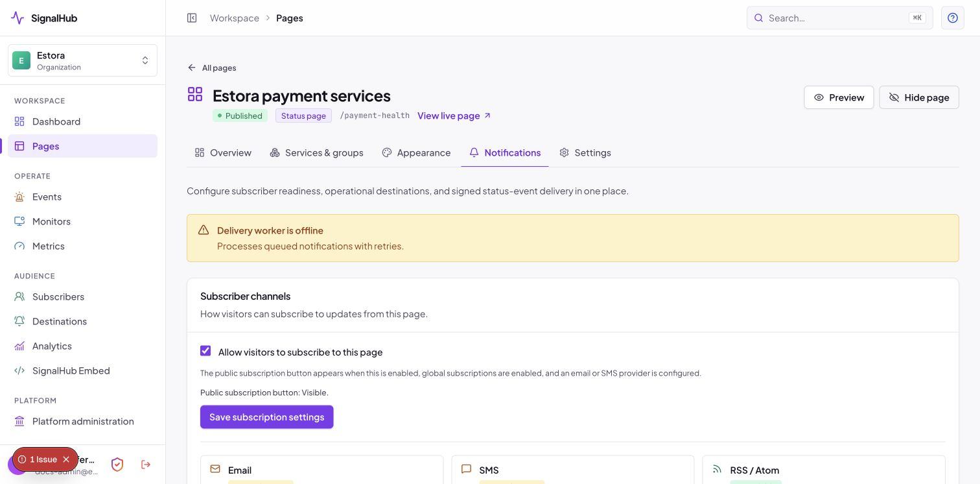The image size is (980, 484).
Task: Go back to All pages
Action: point(212,67)
